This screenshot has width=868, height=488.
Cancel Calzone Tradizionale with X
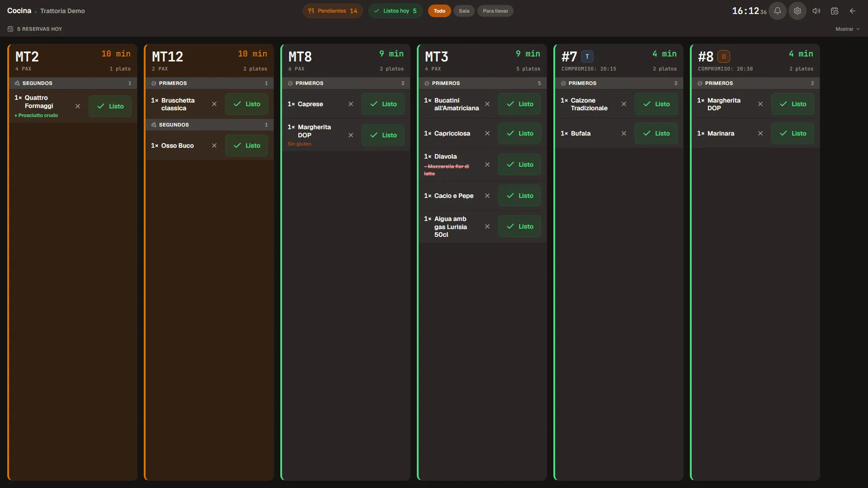coord(624,104)
